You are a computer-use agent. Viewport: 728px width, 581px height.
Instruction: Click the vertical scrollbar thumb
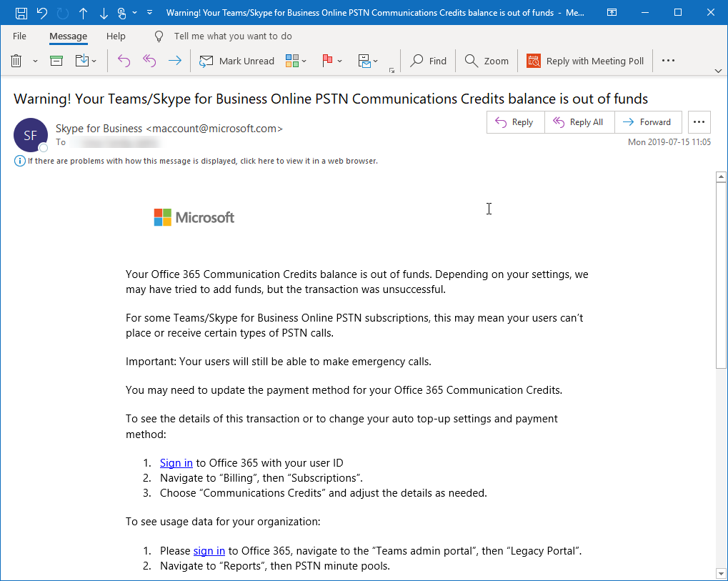tap(721, 275)
